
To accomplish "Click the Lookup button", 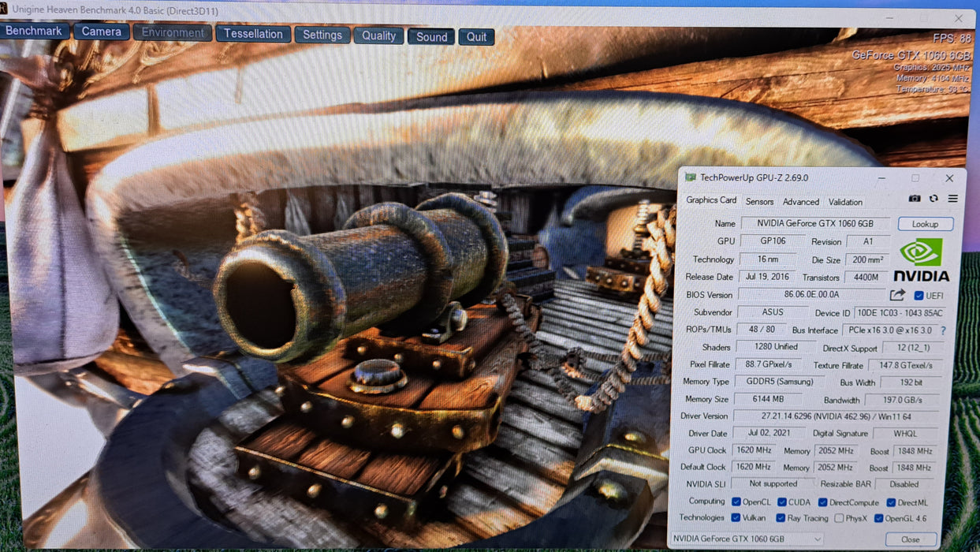I will pyautogui.click(x=926, y=224).
